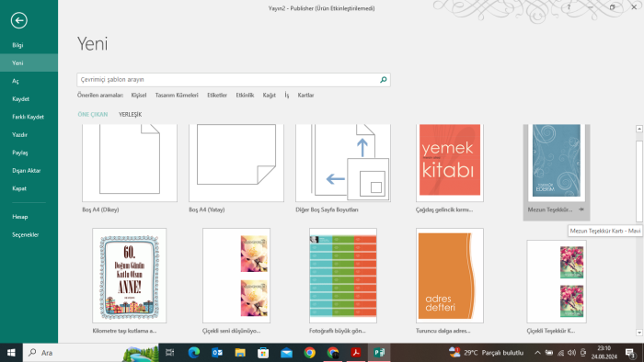This screenshot has width=644, height=362.
Task: Click the volume speaker icon
Action: (x=571, y=353)
